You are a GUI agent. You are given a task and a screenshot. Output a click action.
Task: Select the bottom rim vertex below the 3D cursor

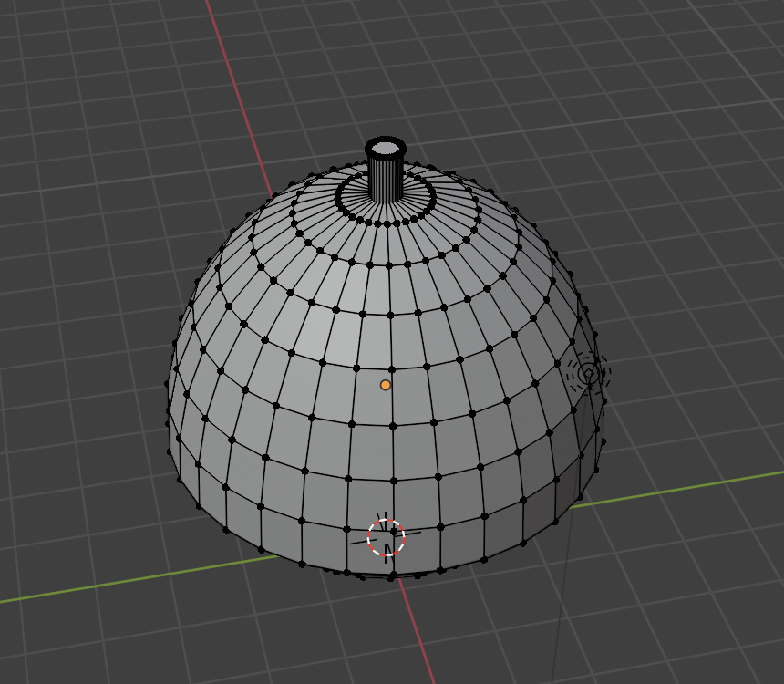coord(391,576)
